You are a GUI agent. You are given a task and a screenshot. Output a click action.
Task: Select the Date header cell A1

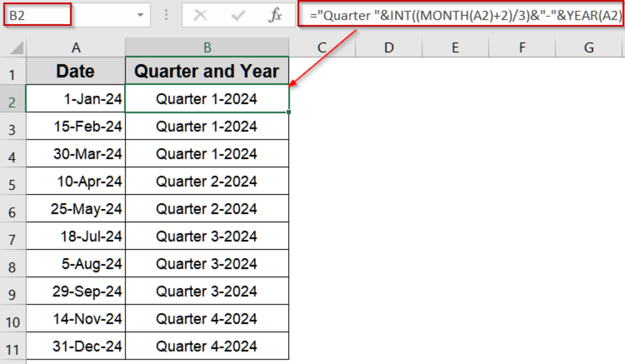pos(75,71)
